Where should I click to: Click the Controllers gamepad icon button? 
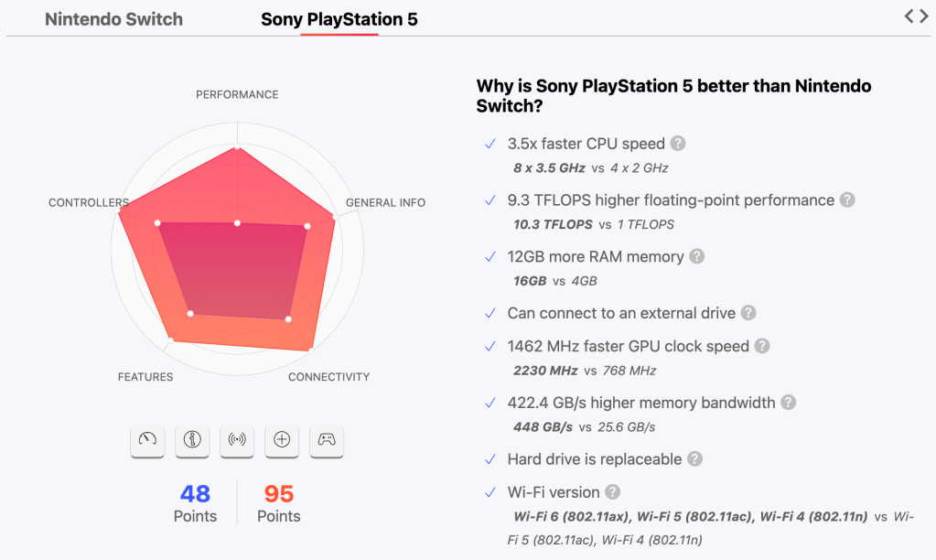click(327, 440)
